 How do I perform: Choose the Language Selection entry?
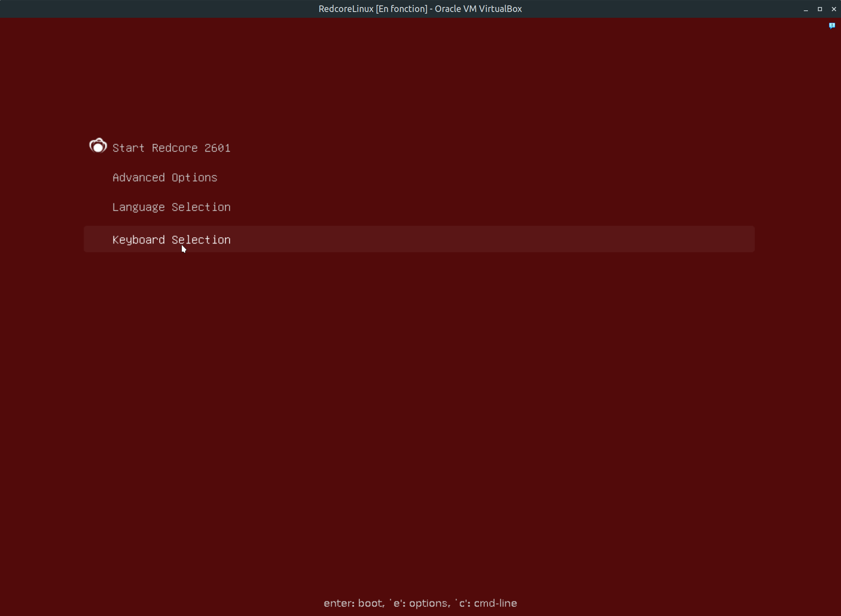pos(171,207)
